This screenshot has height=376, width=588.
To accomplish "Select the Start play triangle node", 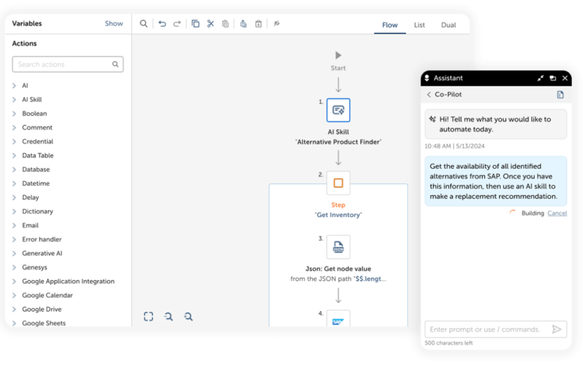I will tap(338, 55).
